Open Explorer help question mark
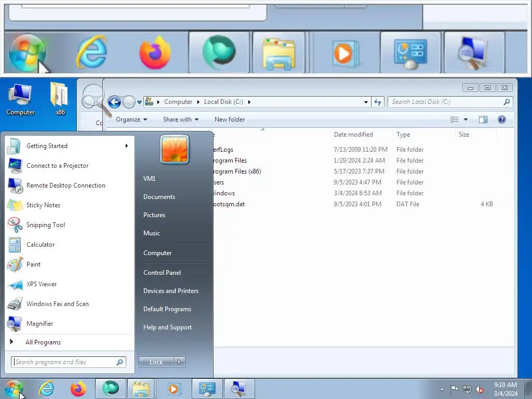This screenshot has width=532, height=399. coord(502,119)
